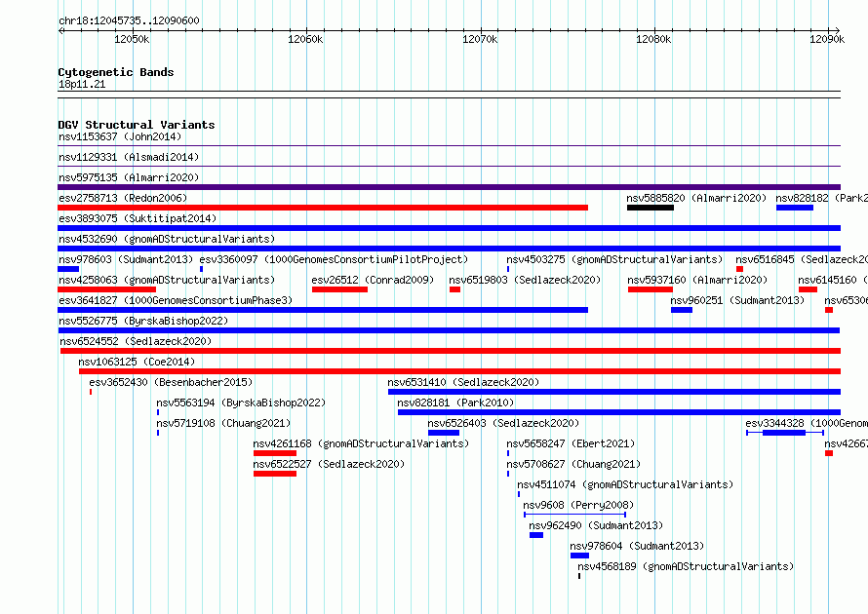Open the nsv9608 (Perry2008) label

[578, 505]
